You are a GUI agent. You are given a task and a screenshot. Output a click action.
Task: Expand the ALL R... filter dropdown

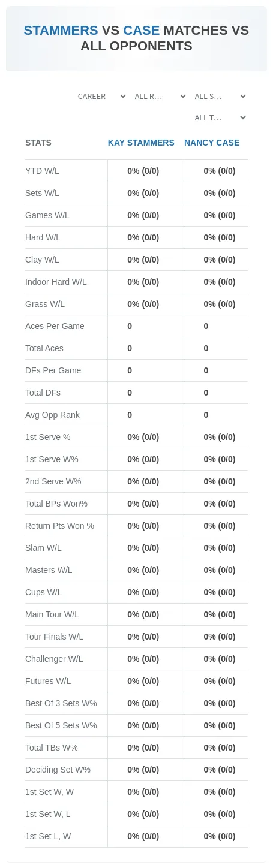[160, 96]
